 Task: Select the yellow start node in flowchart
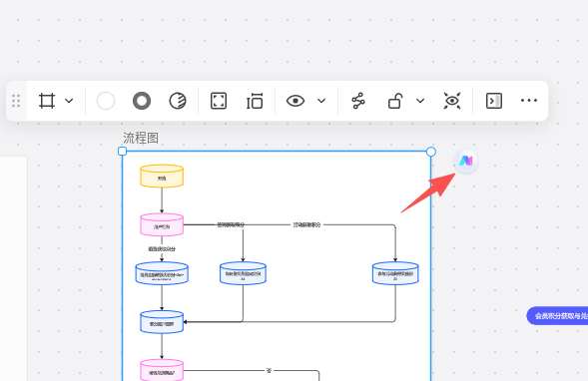point(162,177)
